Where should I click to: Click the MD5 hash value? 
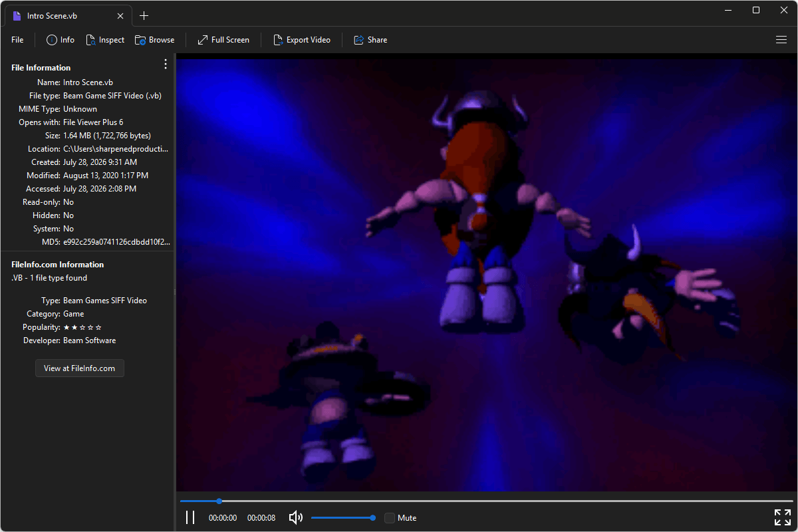point(116,242)
